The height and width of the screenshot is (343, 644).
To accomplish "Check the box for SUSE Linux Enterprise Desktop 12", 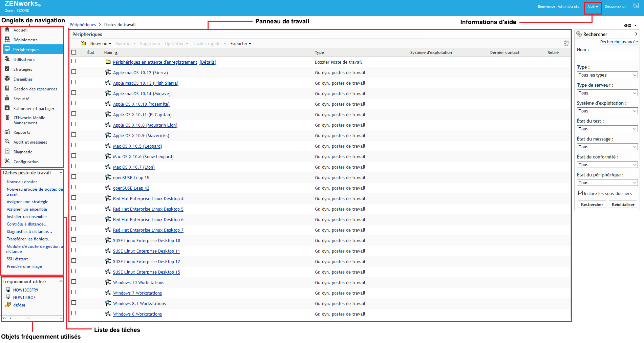I will point(73,261).
